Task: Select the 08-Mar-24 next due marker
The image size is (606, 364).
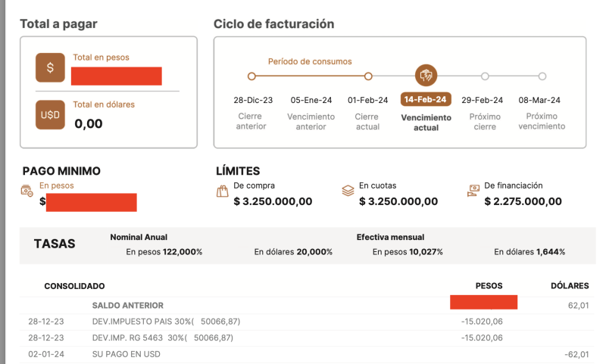Action: 542,76
